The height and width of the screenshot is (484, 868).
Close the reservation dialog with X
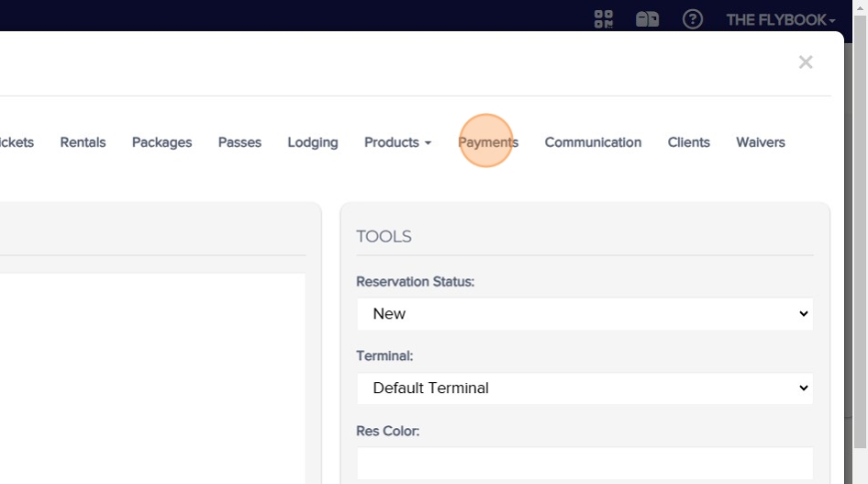[x=806, y=62]
